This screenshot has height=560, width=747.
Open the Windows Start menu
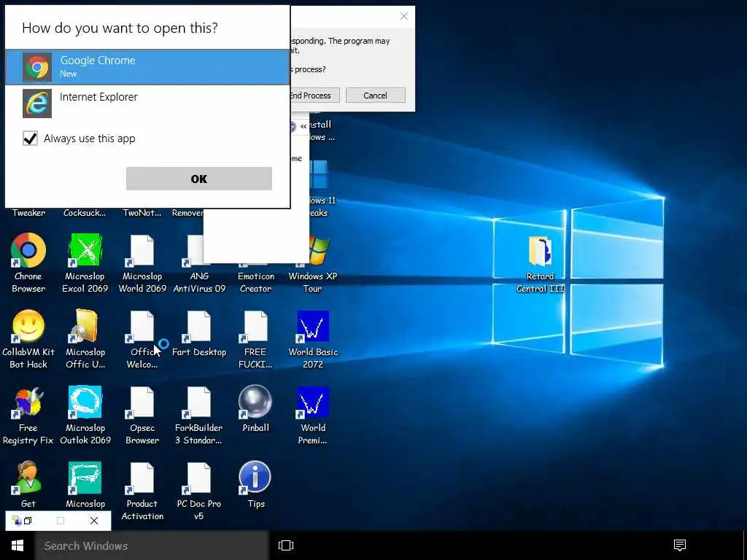pyautogui.click(x=18, y=545)
